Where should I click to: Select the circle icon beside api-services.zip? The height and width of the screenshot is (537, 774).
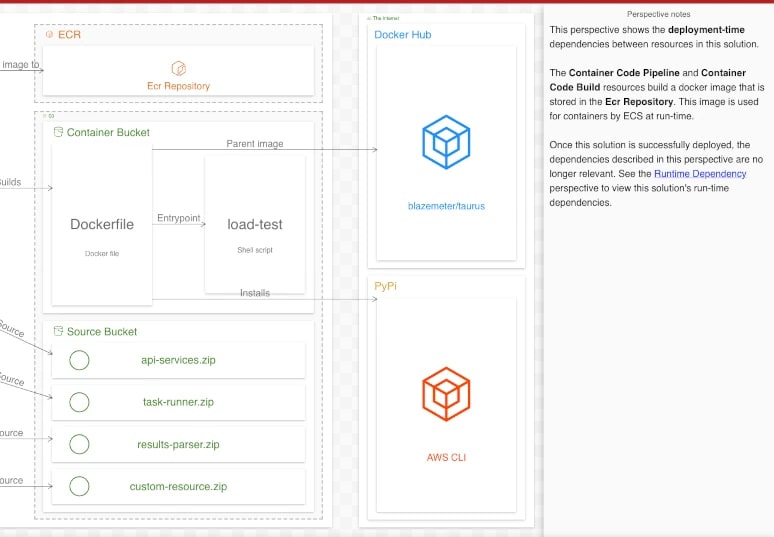[79, 360]
